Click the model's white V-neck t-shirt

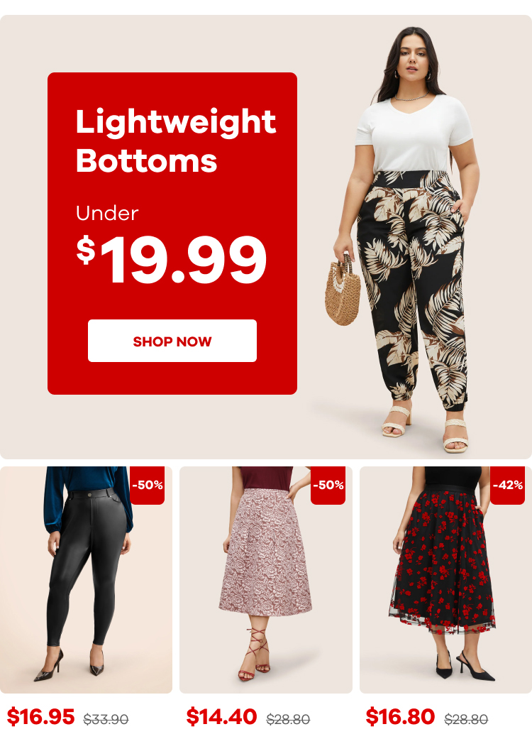coord(414,133)
